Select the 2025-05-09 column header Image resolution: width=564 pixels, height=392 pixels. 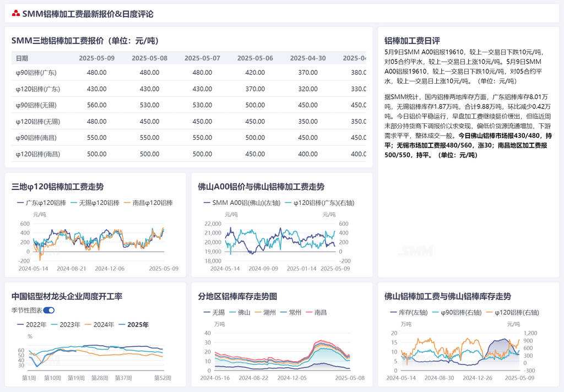tap(97, 58)
